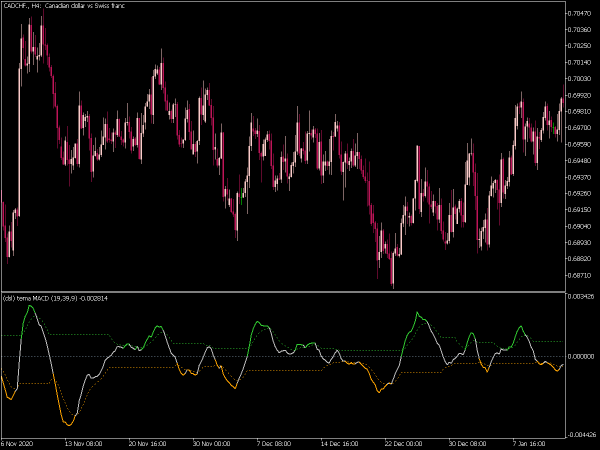Click the 30 Dec 08:00 time label
This screenshot has height=450, width=600.
coord(467,444)
